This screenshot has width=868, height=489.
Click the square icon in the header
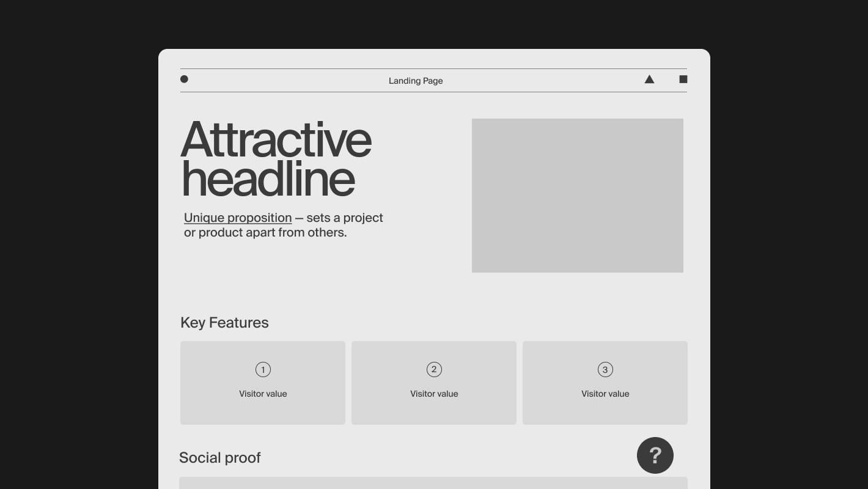[x=683, y=79]
